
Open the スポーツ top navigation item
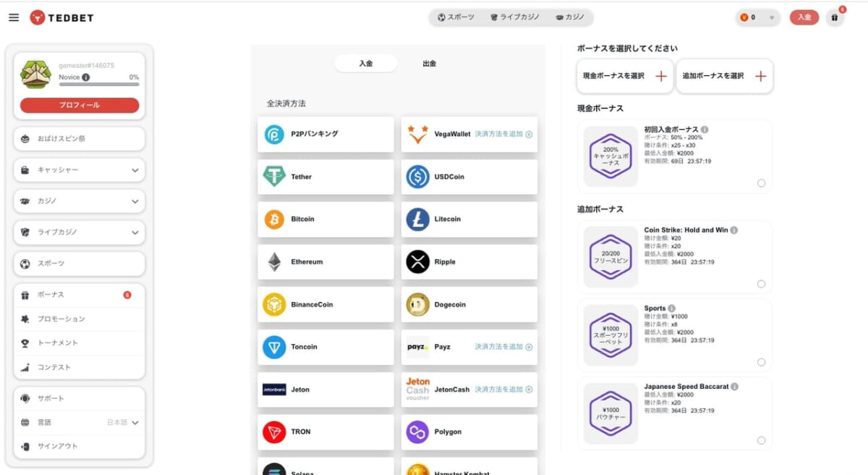click(x=456, y=17)
